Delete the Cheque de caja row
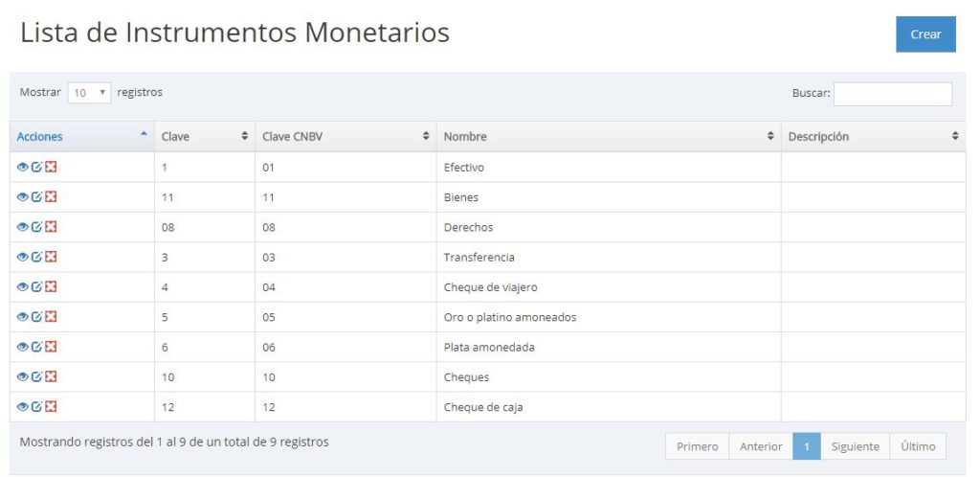The image size is (980, 477). [x=52, y=407]
